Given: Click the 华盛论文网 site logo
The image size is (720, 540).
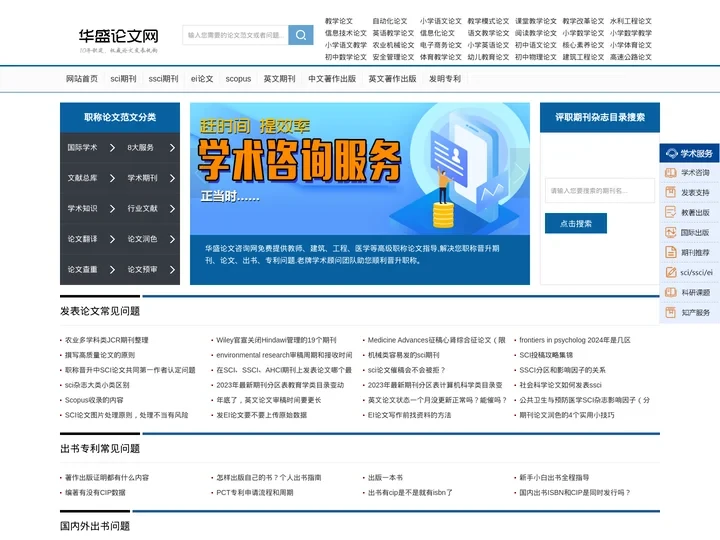Looking at the screenshot, I should click(118, 40).
